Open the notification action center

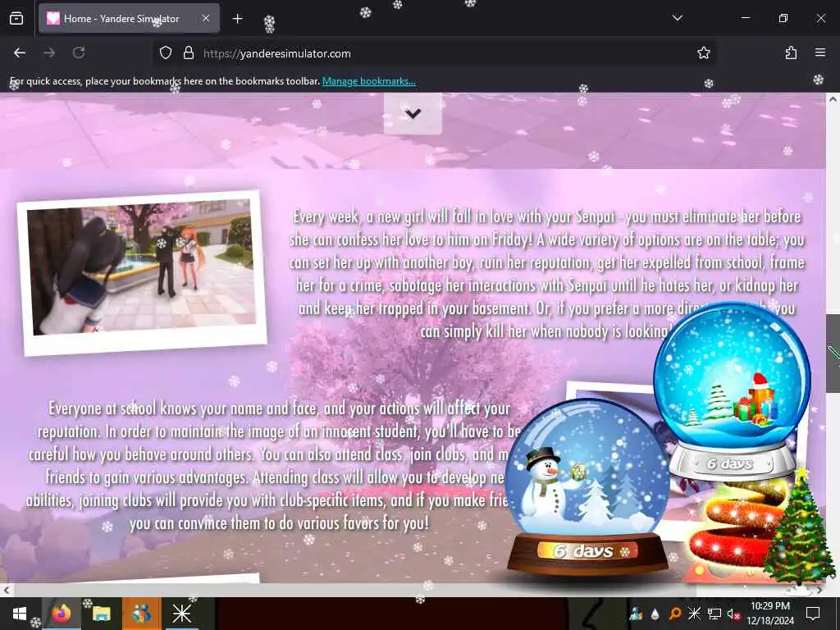pyautogui.click(x=813, y=614)
